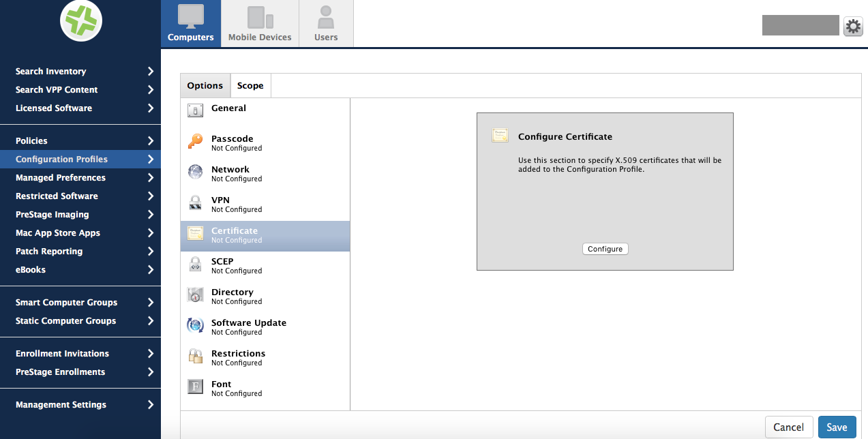
Task: Click the Patch Reporting text
Action: [49, 251]
